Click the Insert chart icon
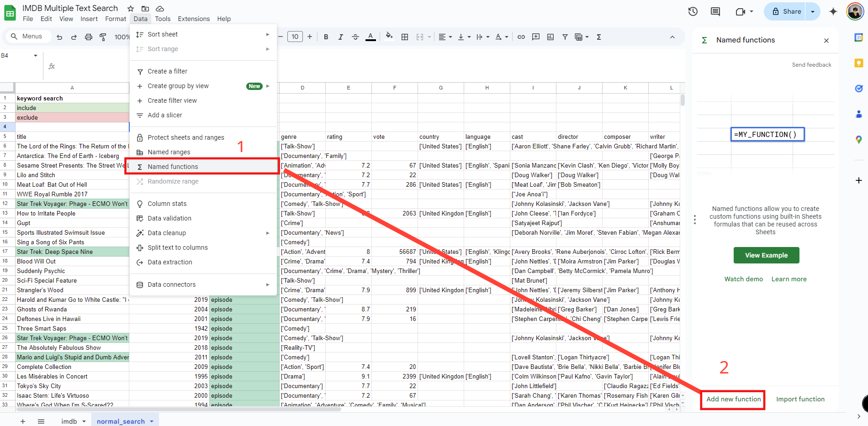Screen dimensions: 868x426 pyautogui.click(x=550, y=37)
